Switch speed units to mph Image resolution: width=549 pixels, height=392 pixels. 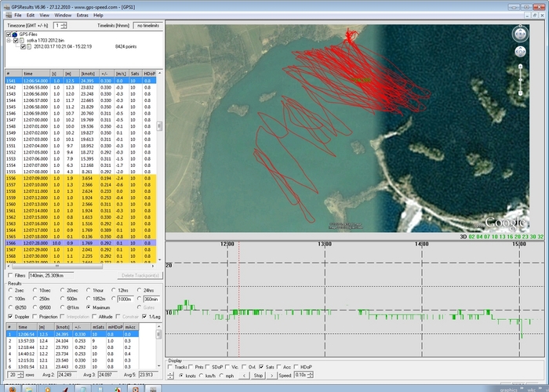221,376
